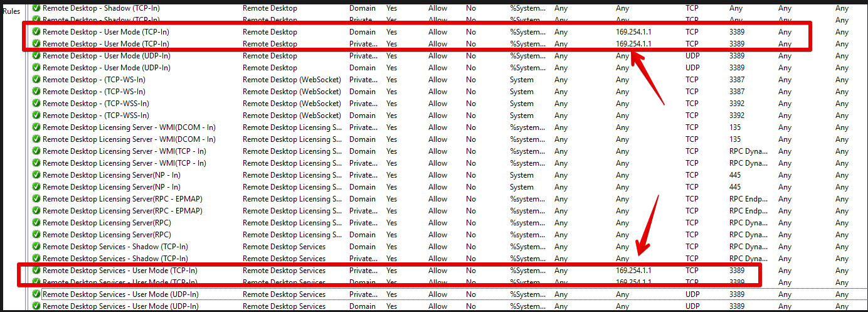Viewport: 868px width, 312px height.
Task: Click green check icon of Private TCP-WSS-In rule
Action: [x=36, y=104]
